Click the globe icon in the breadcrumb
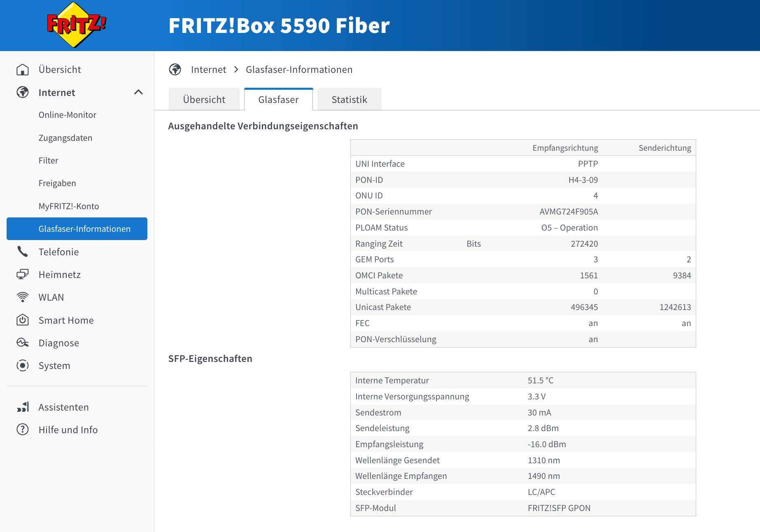Image resolution: width=760 pixels, height=532 pixels. point(175,70)
